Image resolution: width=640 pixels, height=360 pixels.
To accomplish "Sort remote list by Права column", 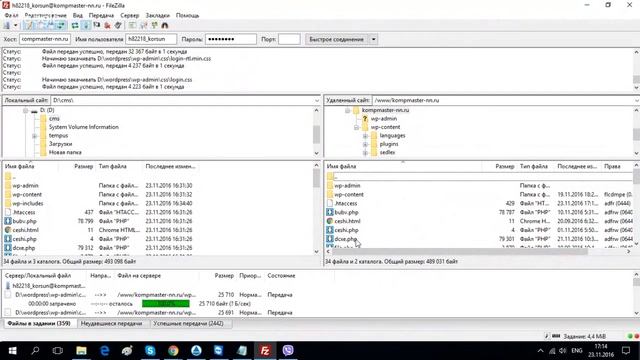I will point(612,167).
